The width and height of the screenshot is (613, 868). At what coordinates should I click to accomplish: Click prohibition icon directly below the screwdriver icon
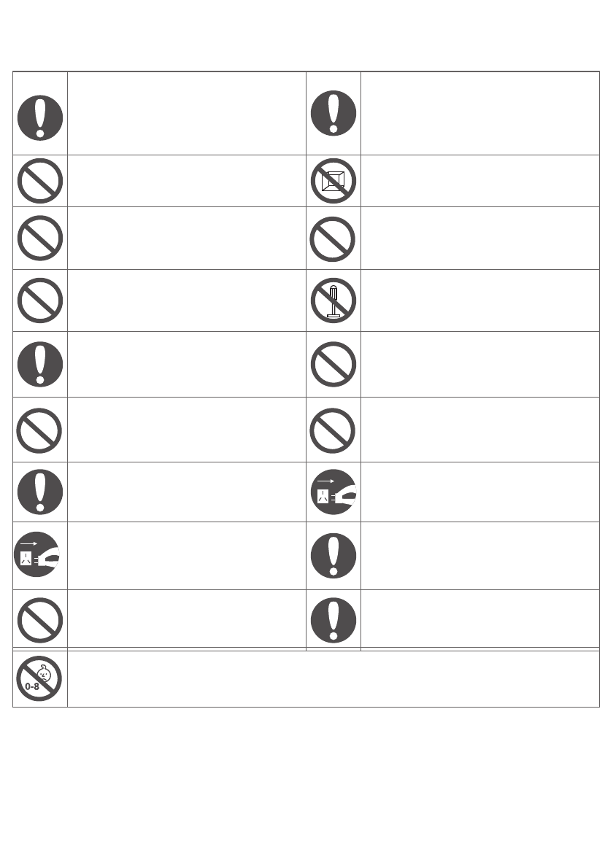[334, 364]
